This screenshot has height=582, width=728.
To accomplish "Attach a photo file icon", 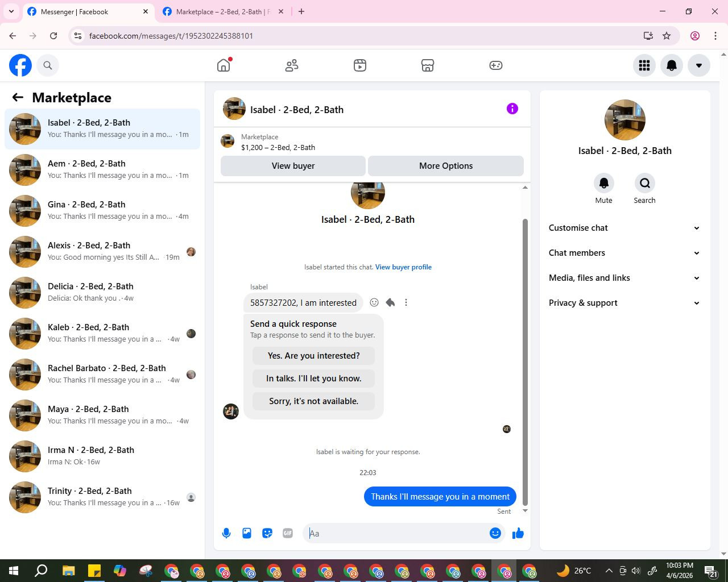I will coord(247,533).
